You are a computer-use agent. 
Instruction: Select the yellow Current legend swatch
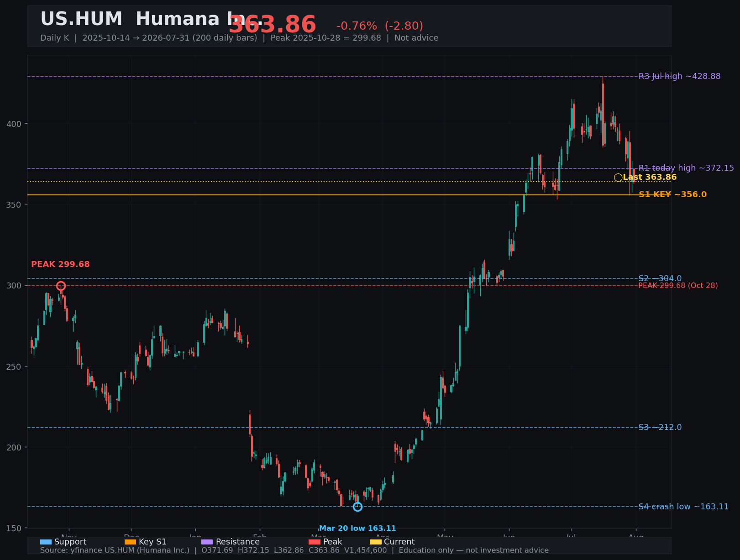pos(376,542)
